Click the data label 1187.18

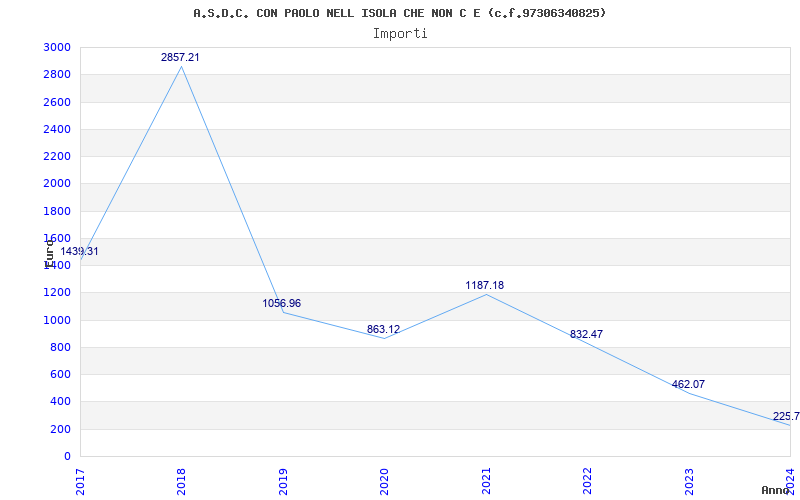(485, 285)
